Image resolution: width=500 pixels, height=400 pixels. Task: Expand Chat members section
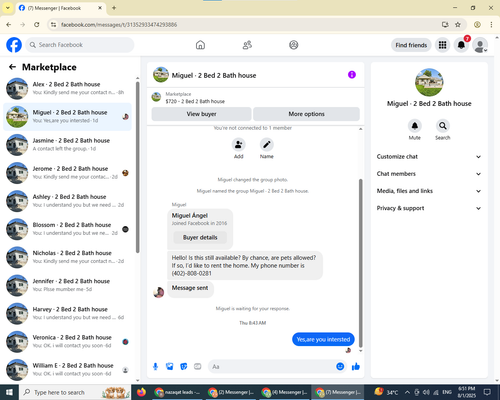tap(429, 174)
